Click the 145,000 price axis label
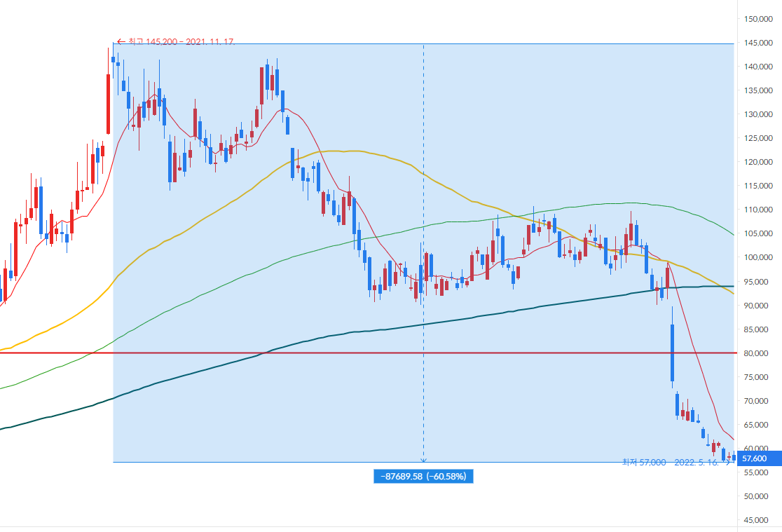Viewport: 782px width, 532px height. (758, 43)
